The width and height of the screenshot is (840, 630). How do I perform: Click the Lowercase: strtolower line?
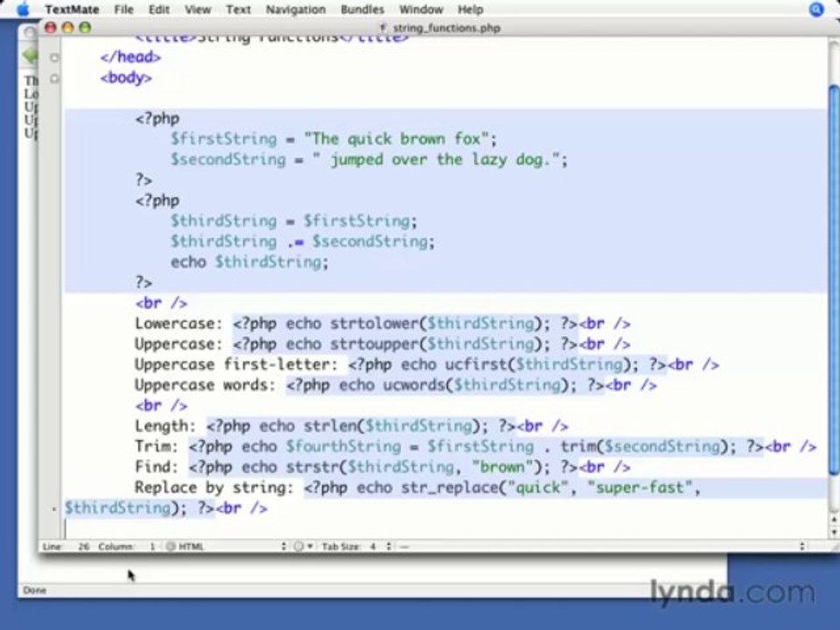382,324
